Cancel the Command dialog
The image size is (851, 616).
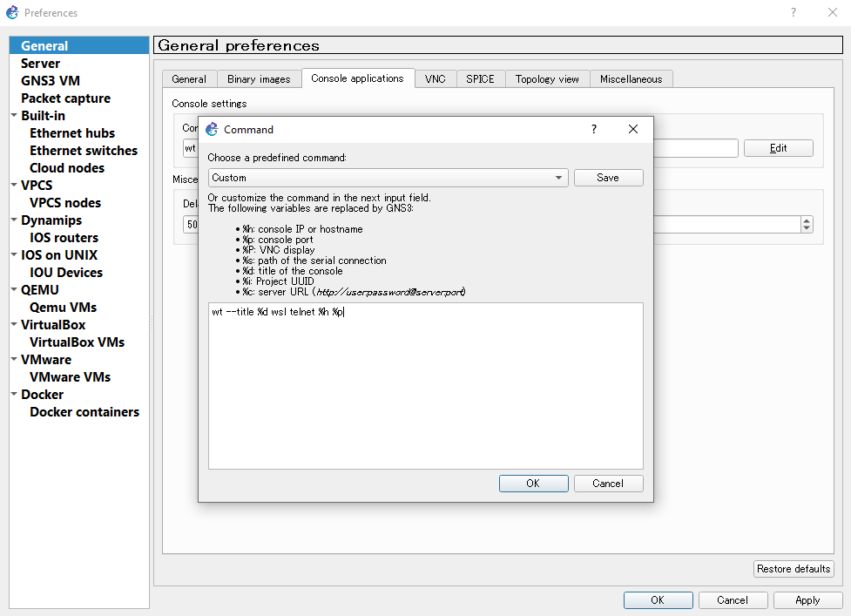608,484
